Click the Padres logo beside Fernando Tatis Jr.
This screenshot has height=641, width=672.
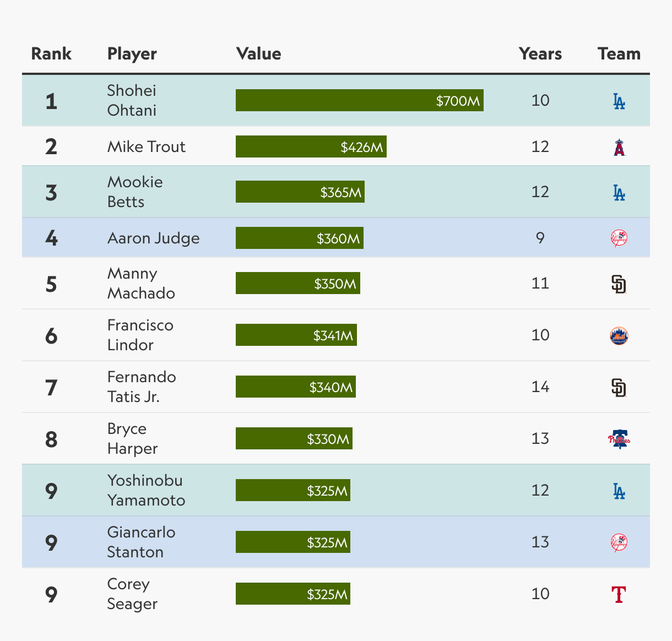pos(619,388)
